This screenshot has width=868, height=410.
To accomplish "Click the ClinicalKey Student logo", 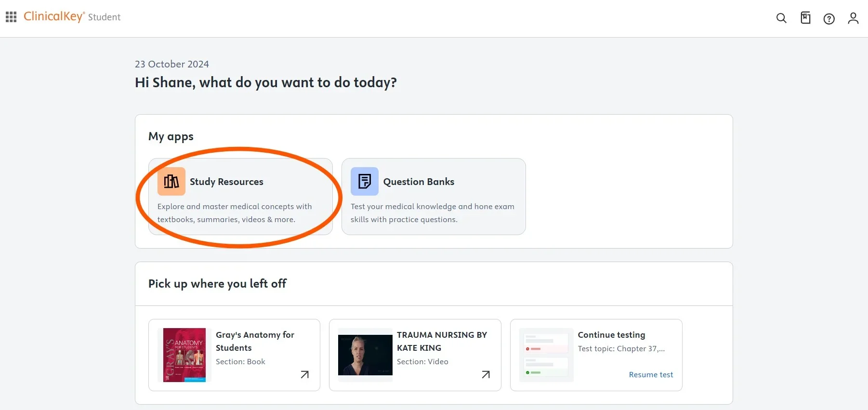I will (x=72, y=17).
